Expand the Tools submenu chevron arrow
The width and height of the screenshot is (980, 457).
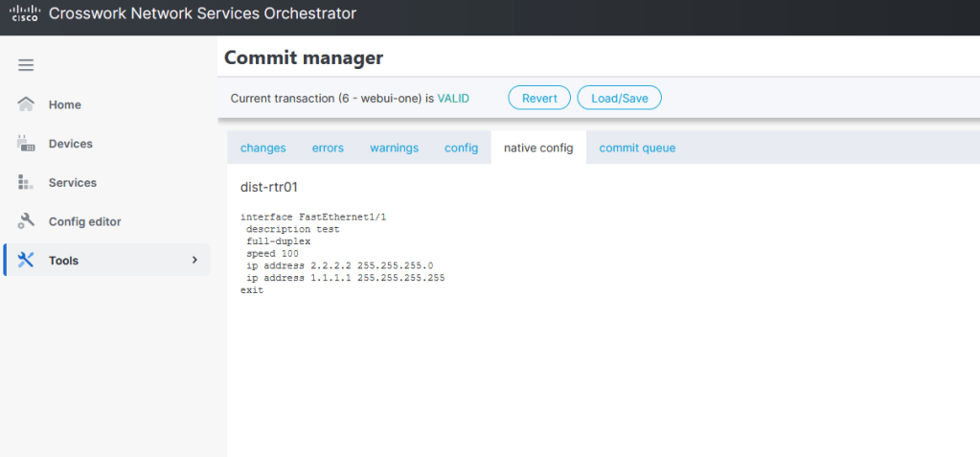click(194, 260)
